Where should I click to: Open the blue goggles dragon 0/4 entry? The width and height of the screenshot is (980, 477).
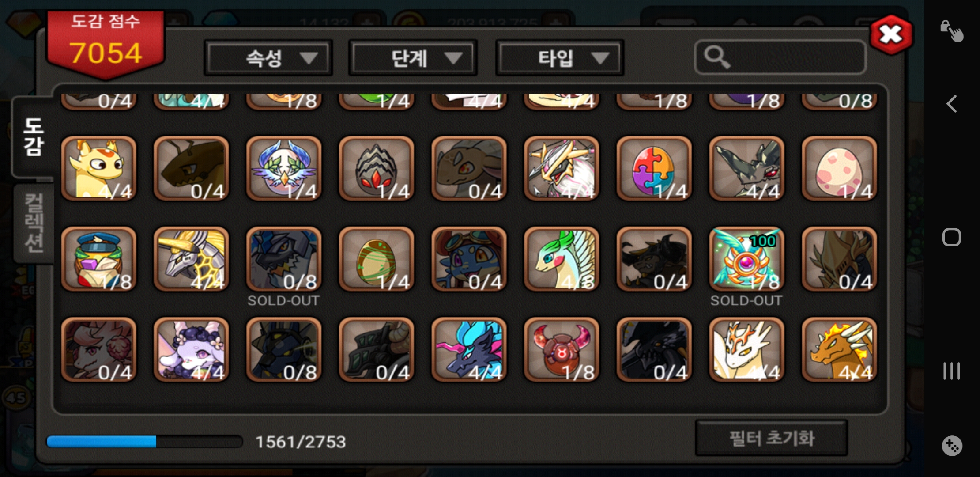[469, 259]
